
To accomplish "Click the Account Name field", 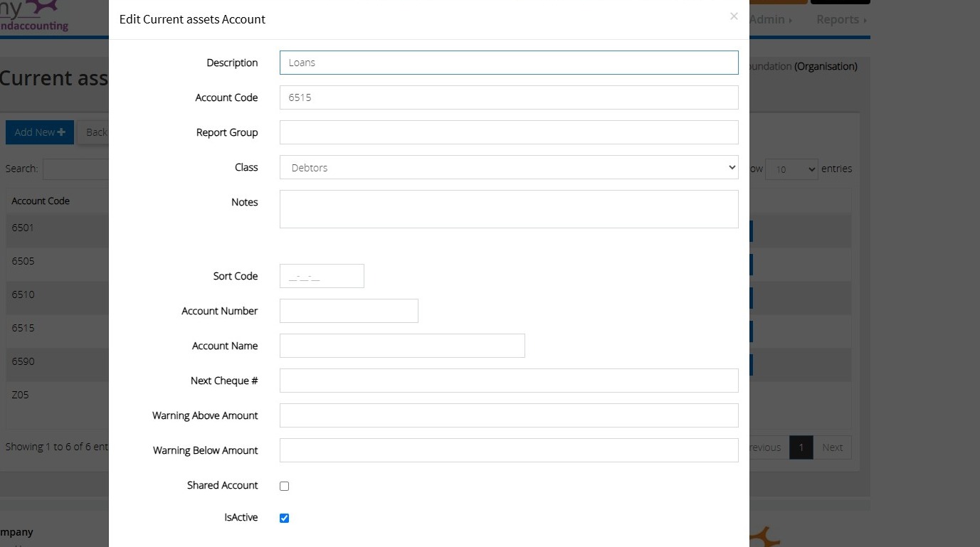I will tap(402, 346).
